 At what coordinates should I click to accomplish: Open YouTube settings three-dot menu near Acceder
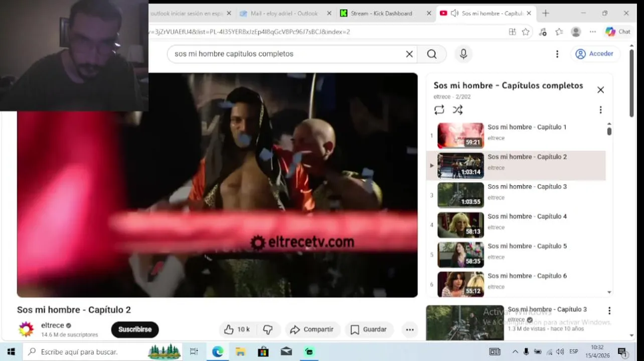tap(557, 54)
